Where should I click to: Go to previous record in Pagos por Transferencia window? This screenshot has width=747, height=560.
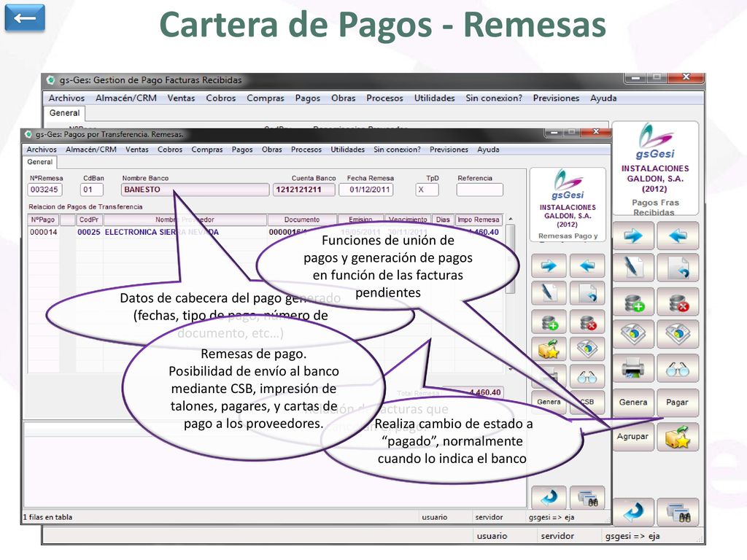[x=587, y=265]
